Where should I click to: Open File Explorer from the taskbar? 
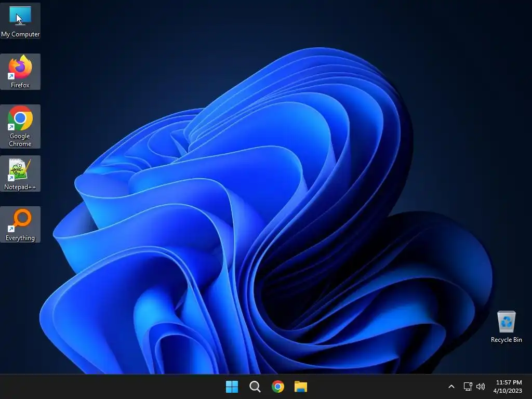301,387
